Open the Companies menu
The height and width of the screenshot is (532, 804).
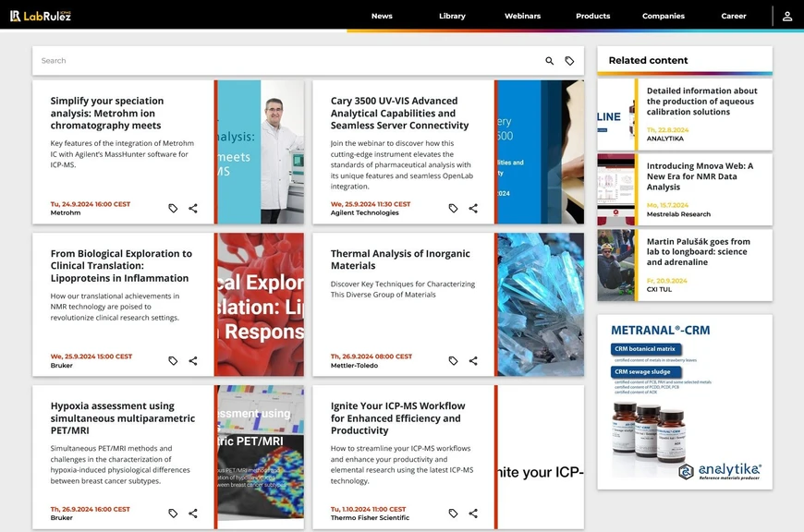[x=663, y=16]
